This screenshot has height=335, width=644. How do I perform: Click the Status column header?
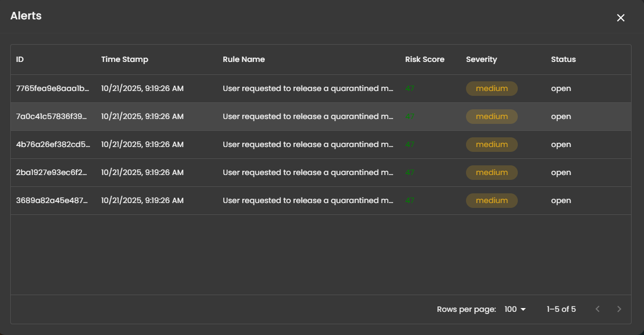pyautogui.click(x=563, y=59)
